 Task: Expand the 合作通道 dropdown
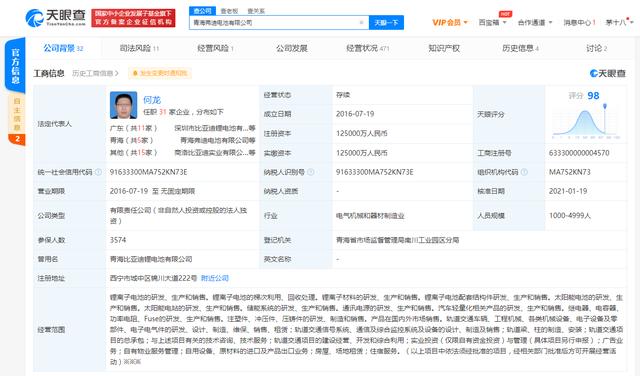click(x=535, y=22)
